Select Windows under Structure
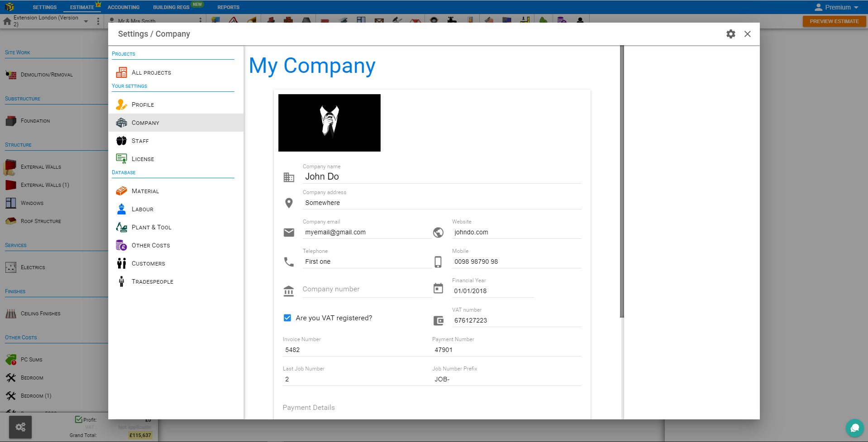Screen dimensions: 868x442 32,203
